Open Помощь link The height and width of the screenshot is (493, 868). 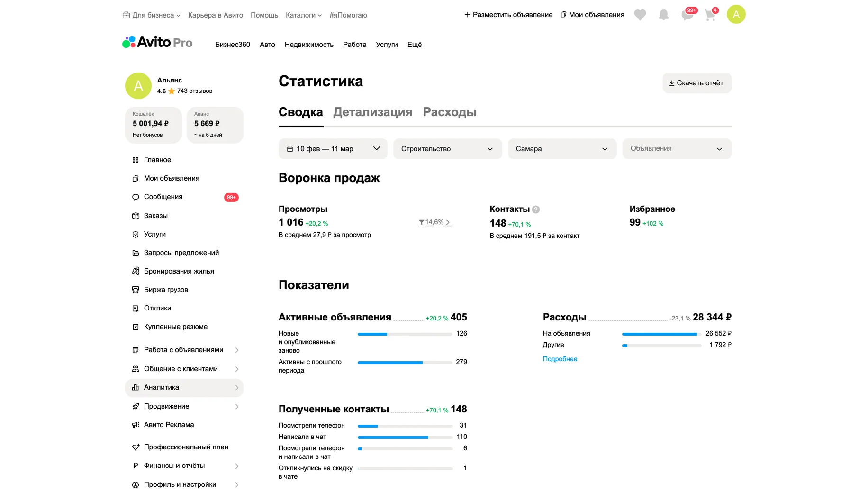coord(264,15)
